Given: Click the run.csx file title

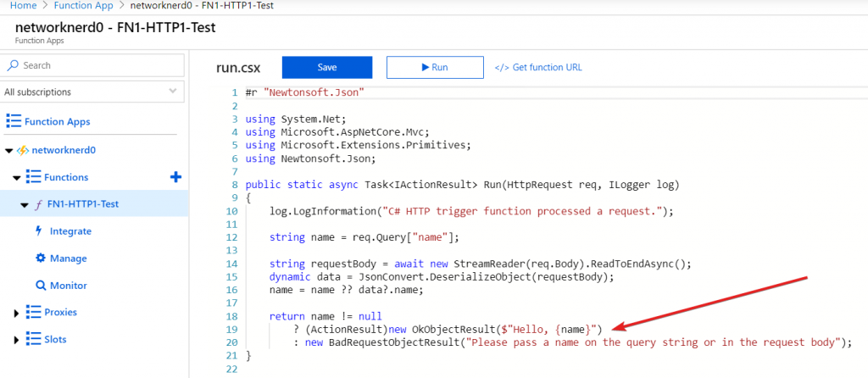Looking at the screenshot, I should click(x=238, y=68).
